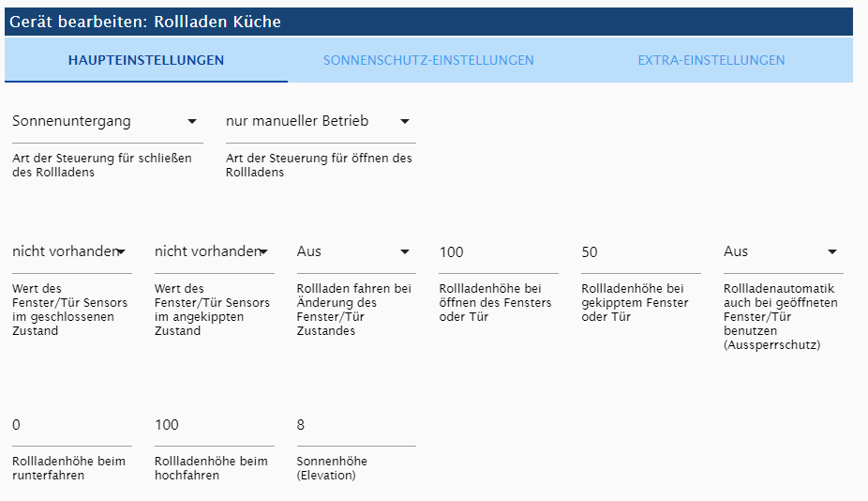Click the 'Rollladenhöhe beim hochfahren' field
868x501 pixels.
tap(215, 426)
